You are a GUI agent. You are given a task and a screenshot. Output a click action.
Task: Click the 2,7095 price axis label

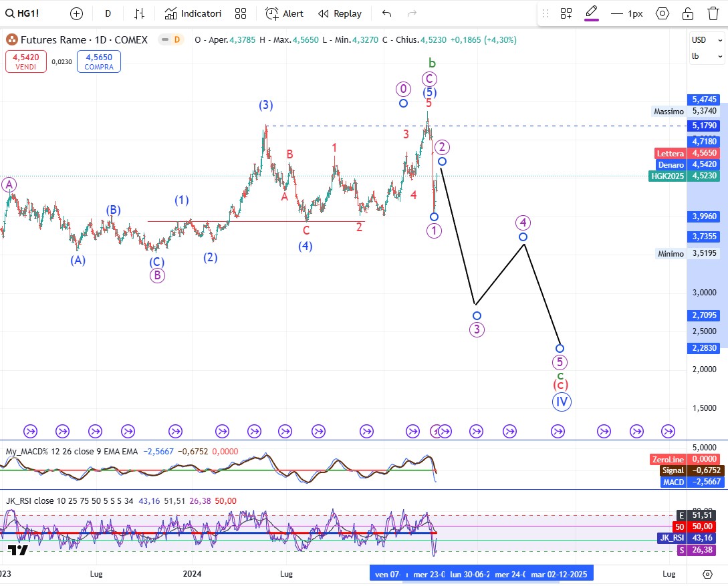(x=704, y=315)
